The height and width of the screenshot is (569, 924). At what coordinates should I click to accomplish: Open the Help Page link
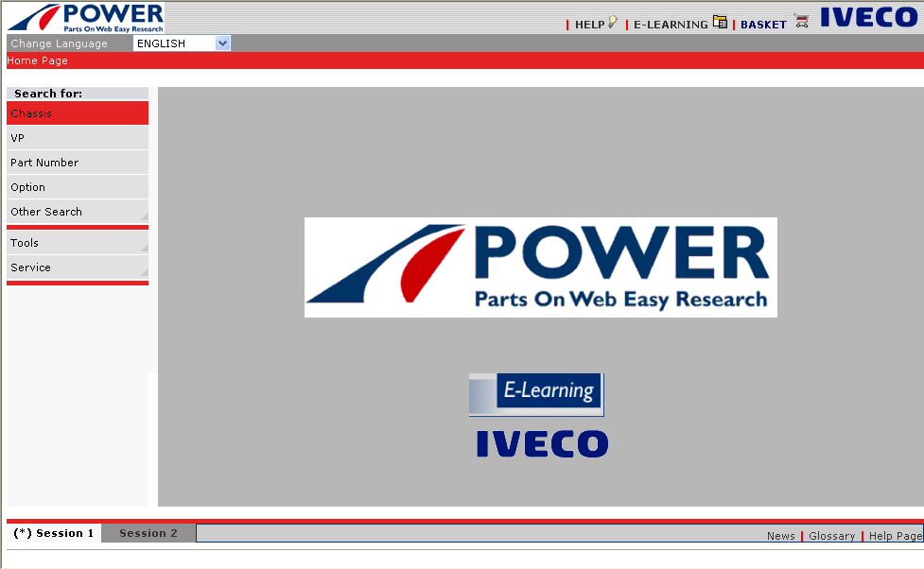(x=896, y=536)
